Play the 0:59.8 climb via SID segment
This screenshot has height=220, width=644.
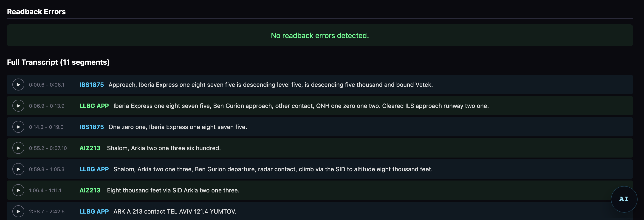coord(18,169)
